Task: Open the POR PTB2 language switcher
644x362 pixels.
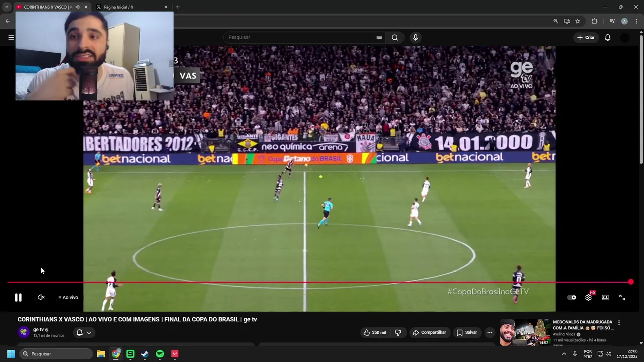Action: coord(588,354)
